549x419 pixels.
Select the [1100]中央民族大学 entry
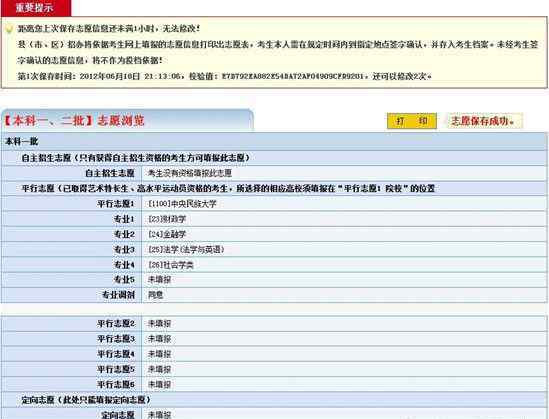click(x=182, y=204)
